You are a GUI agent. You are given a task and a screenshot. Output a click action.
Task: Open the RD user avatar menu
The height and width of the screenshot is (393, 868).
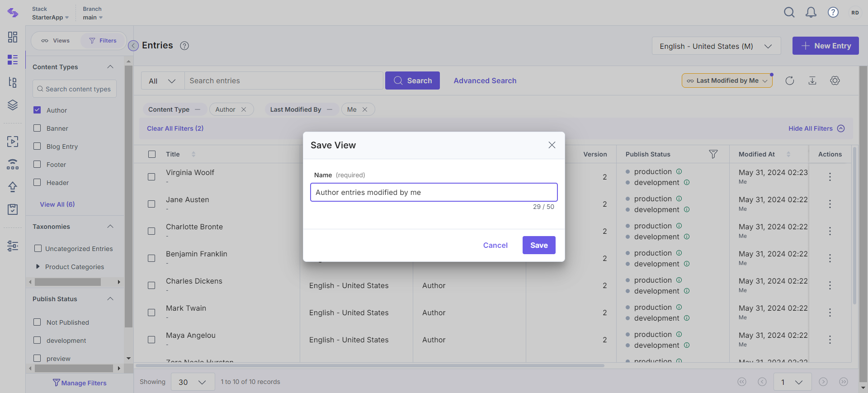[x=855, y=13]
